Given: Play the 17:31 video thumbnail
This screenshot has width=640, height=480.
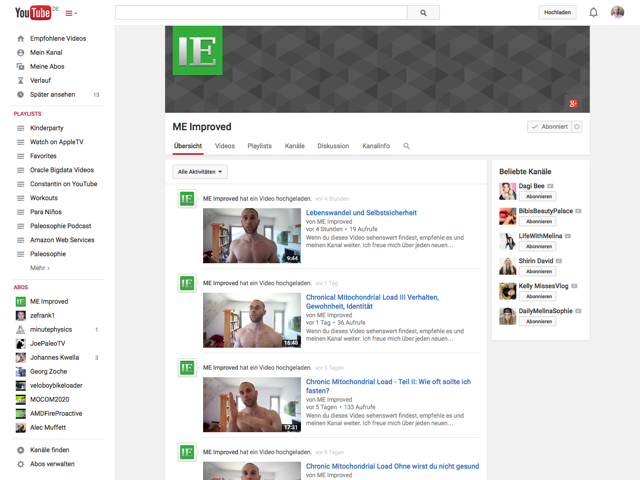Looking at the screenshot, I should point(252,404).
